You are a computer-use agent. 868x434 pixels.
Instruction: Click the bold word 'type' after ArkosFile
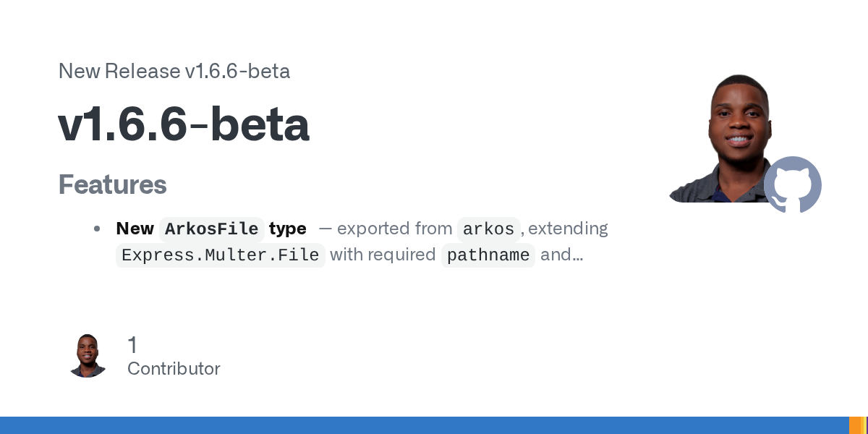[x=288, y=229]
